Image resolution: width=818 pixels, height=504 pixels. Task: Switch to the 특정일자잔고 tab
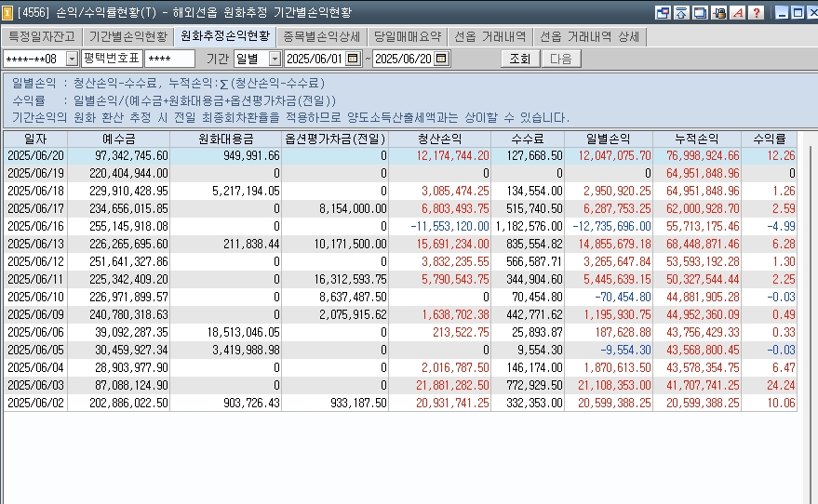tap(42, 36)
